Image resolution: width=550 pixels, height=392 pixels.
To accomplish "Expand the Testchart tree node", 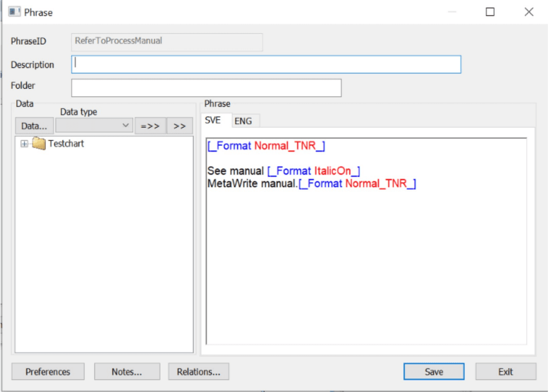I will (x=24, y=144).
